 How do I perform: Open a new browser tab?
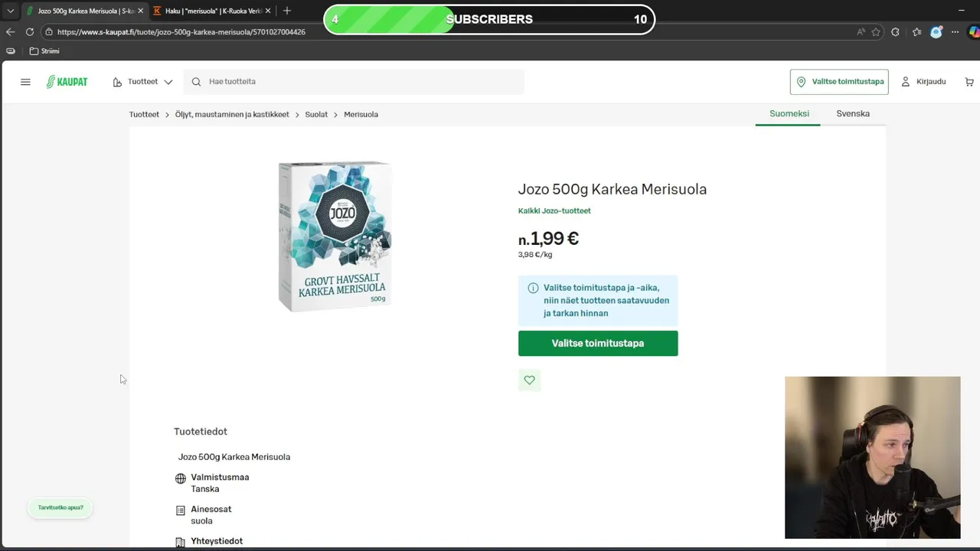(x=287, y=11)
